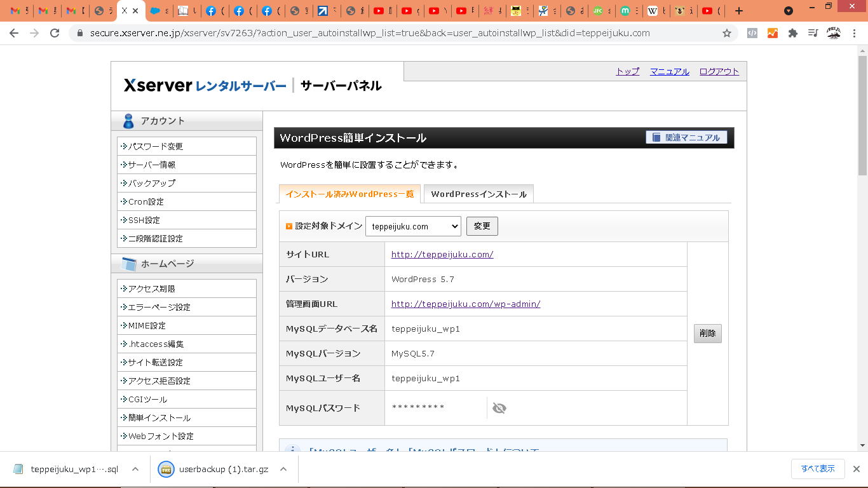This screenshot has height=488, width=868.
Task: Open the tab search dropdown arrow
Action: (x=789, y=11)
